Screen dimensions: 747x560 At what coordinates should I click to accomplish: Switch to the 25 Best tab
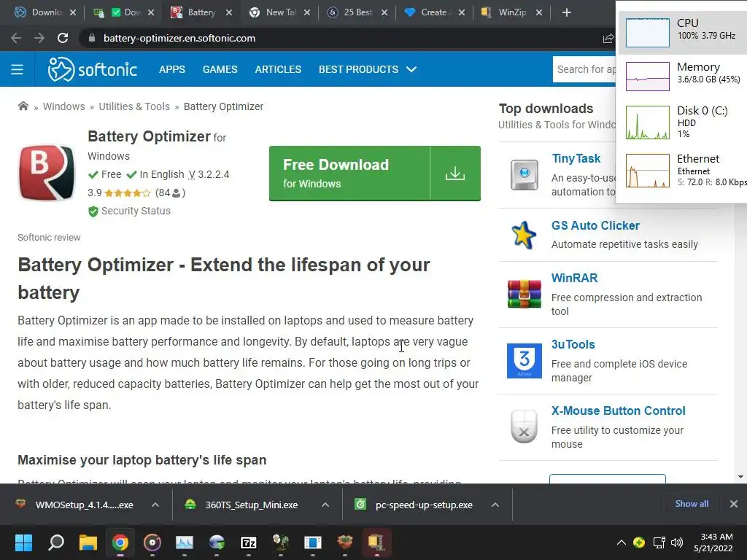(x=357, y=12)
